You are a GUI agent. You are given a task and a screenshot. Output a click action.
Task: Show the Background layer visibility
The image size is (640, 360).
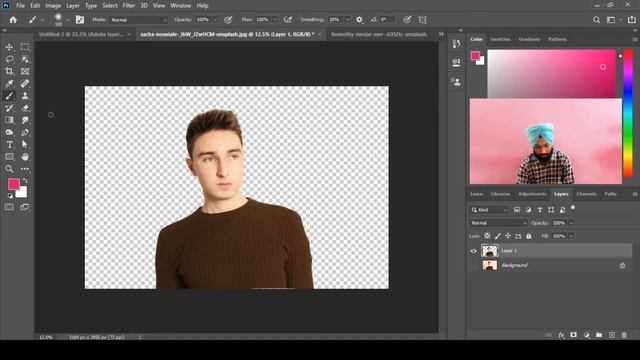[473, 265]
